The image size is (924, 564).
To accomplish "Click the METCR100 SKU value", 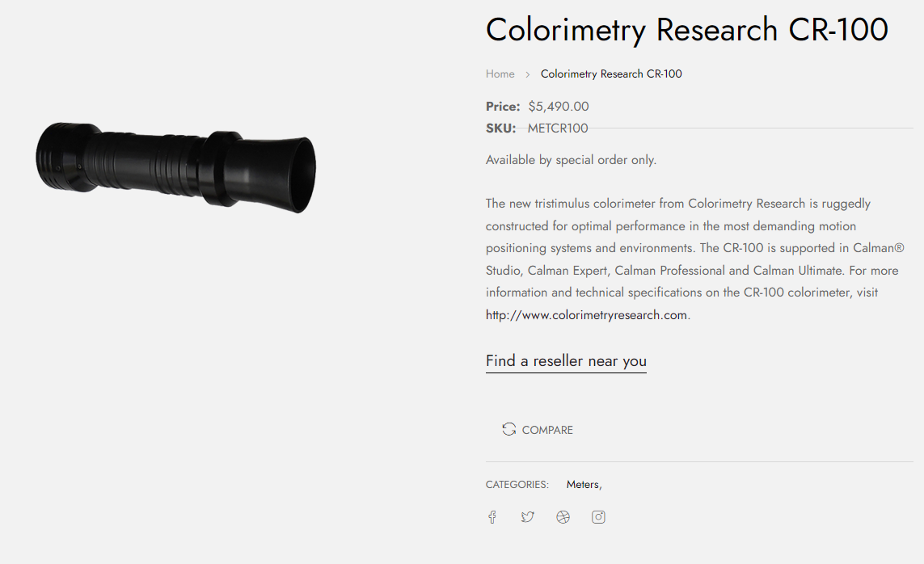I will [558, 128].
